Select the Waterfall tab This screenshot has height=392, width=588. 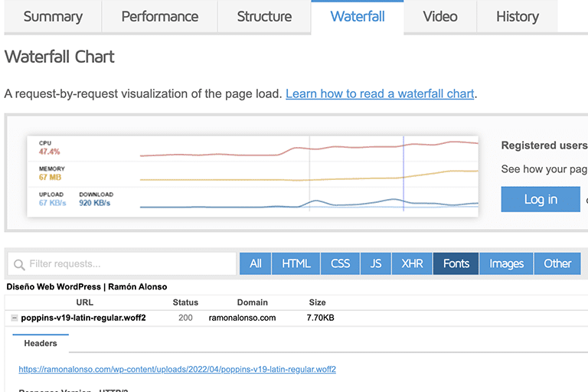pyautogui.click(x=358, y=17)
